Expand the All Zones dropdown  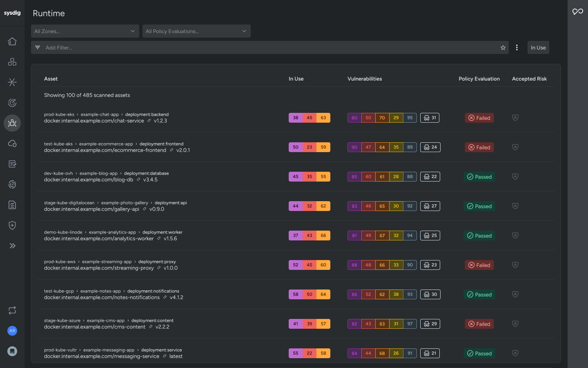coord(85,31)
